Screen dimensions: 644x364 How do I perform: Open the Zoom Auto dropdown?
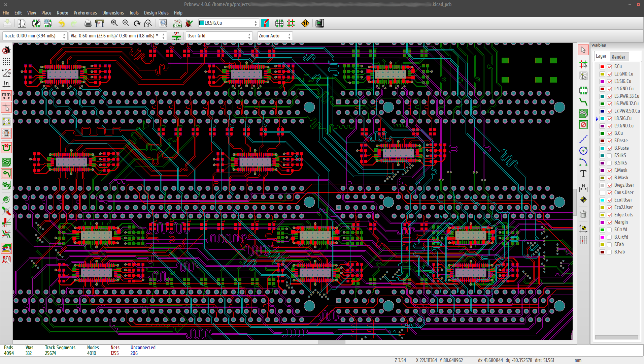[x=275, y=36]
